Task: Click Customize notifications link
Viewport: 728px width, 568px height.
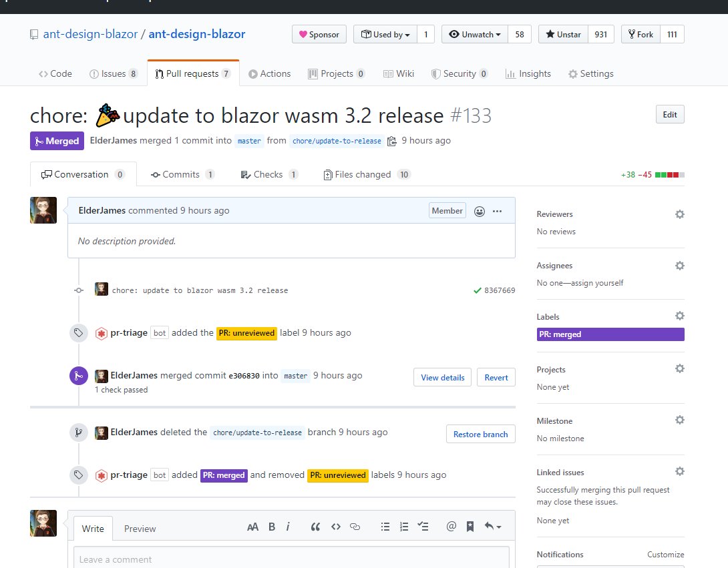Action: tap(665, 555)
